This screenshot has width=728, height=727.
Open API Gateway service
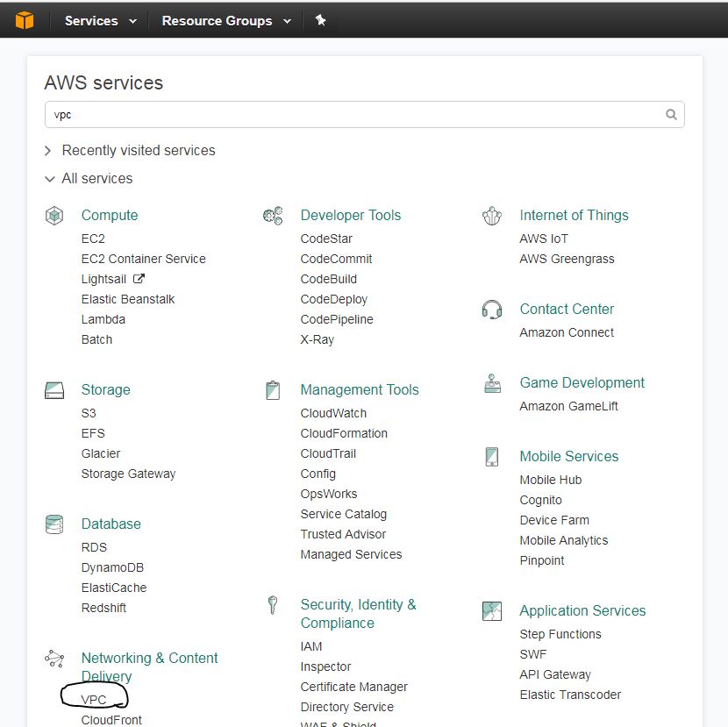click(x=555, y=674)
